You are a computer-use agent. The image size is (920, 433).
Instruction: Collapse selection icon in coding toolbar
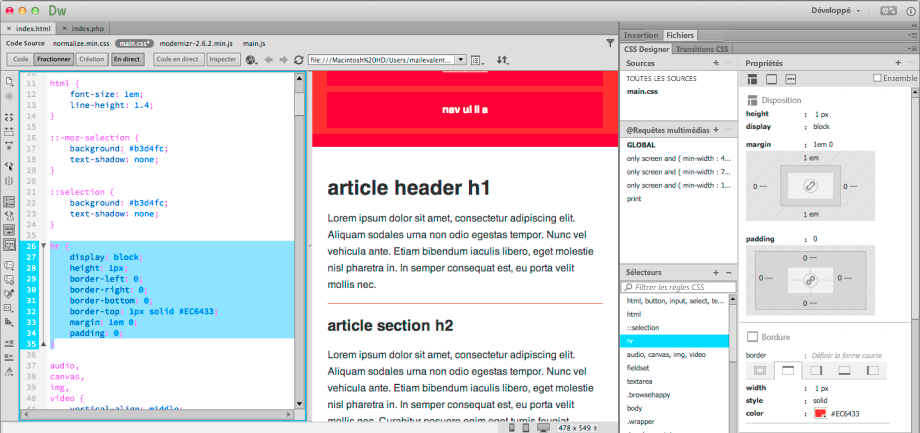9,131
